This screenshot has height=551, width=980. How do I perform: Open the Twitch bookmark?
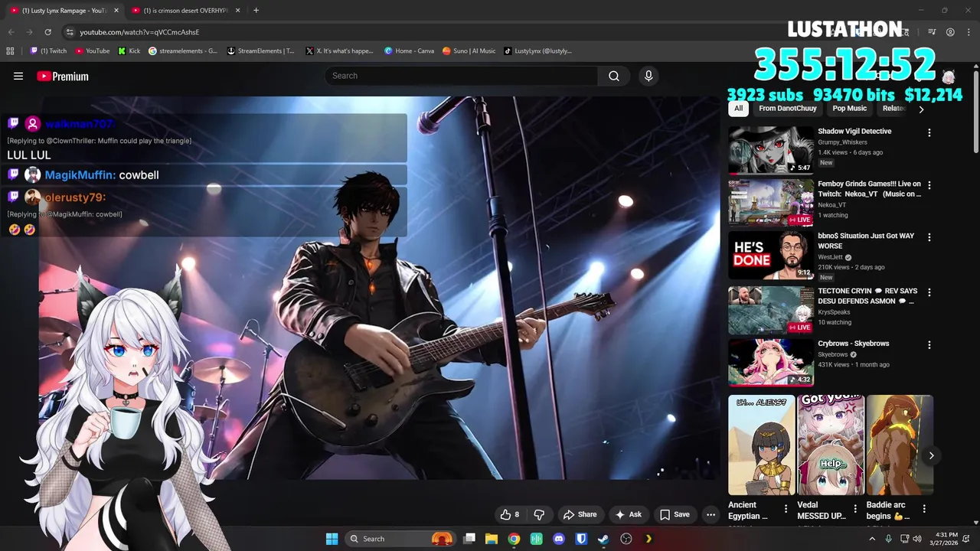pos(48,51)
